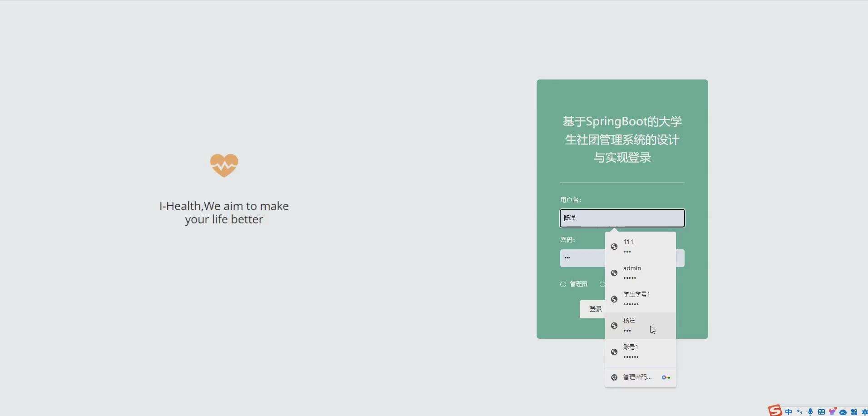Open voice input via the microphone icon
This screenshot has height=416, width=868.
[x=810, y=412]
